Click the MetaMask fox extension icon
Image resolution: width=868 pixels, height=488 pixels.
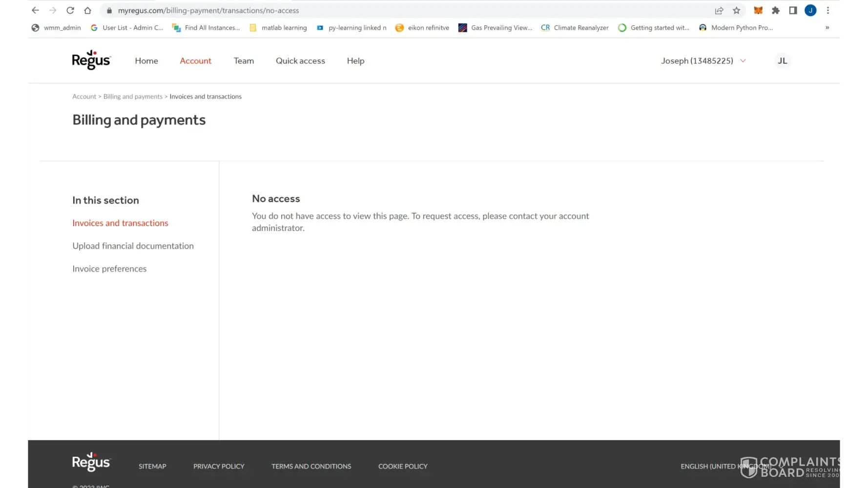758,10
